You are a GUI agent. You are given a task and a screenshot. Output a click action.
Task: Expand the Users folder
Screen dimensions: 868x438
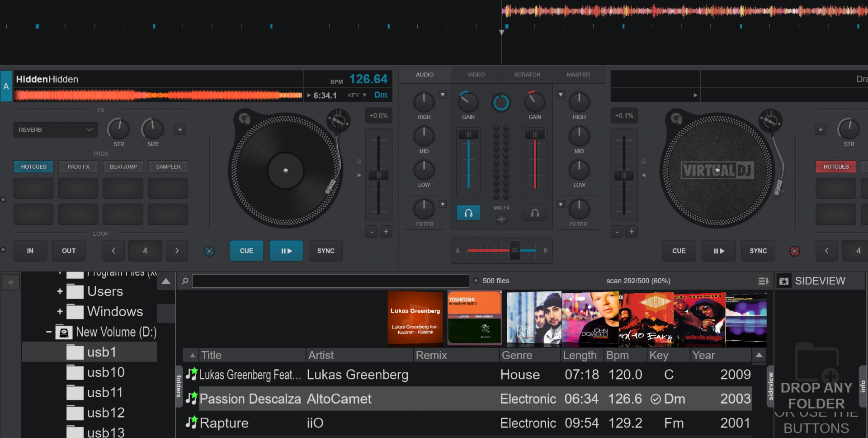point(60,291)
